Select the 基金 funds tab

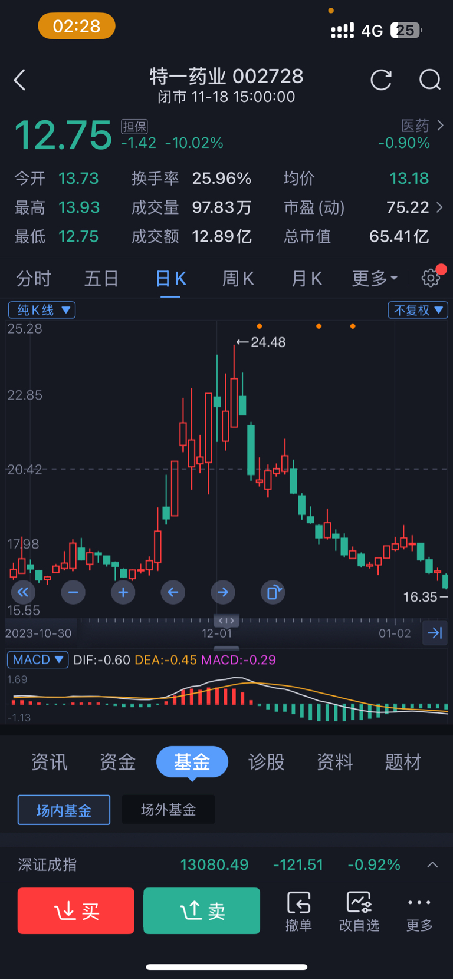pyautogui.click(x=192, y=762)
